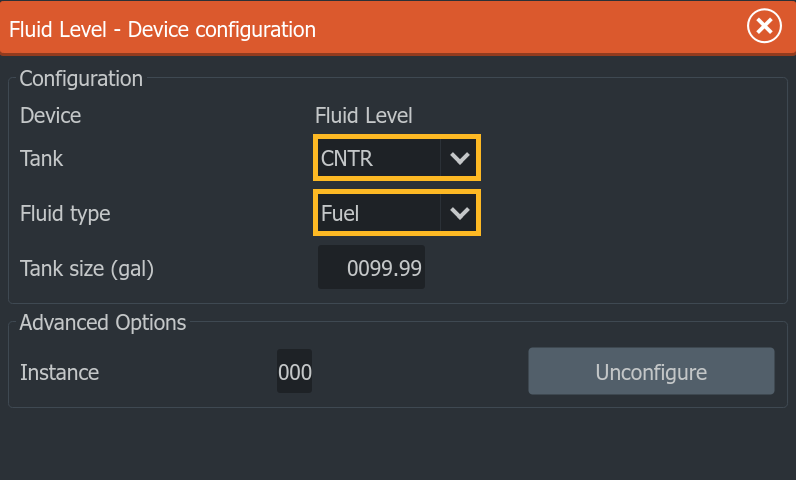796x480 pixels.
Task: Click the Tank size (gal) label
Action: coord(87,268)
